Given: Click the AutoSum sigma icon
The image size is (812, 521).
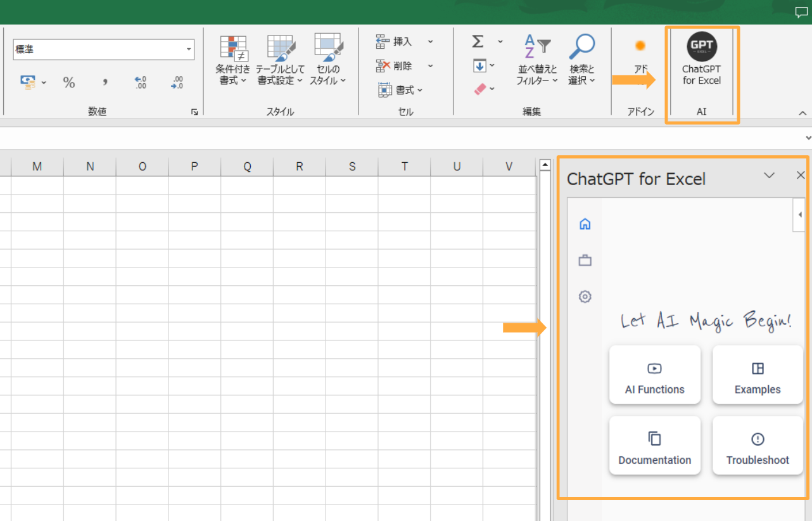Looking at the screenshot, I should [x=477, y=42].
